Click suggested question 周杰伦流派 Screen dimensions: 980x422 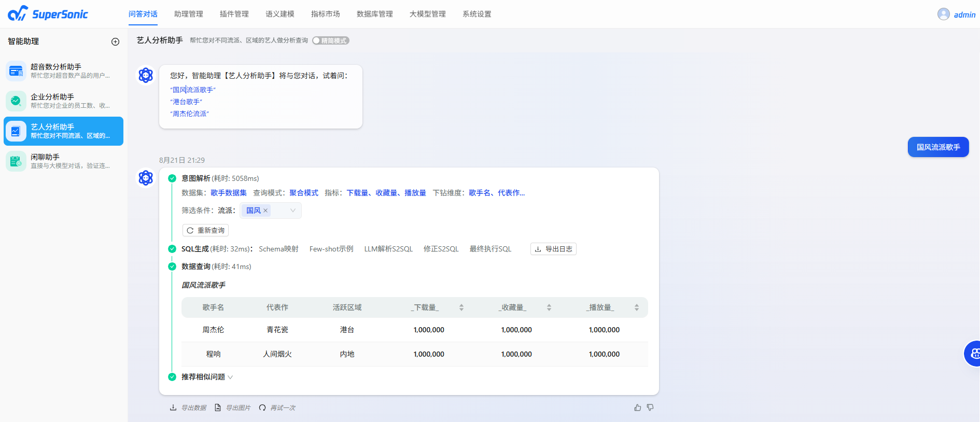click(190, 114)
